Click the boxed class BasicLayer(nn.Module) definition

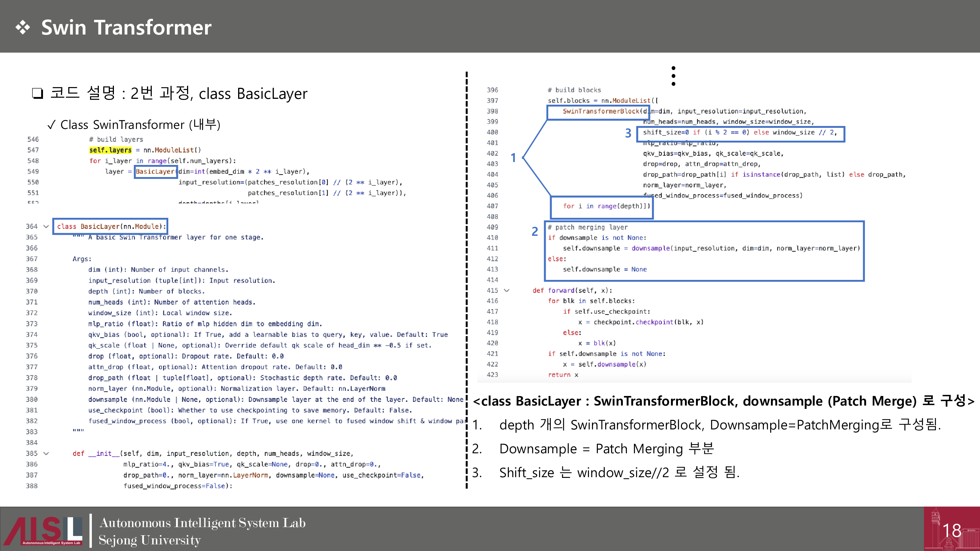(x=110, y=227)
